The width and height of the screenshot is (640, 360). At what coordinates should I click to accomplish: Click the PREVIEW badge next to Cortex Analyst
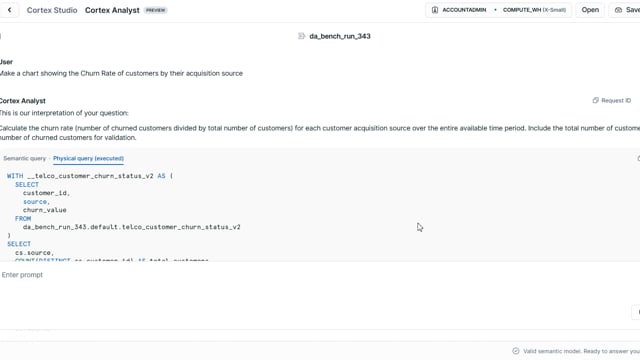pyautogui.click(x=156, y=10)
